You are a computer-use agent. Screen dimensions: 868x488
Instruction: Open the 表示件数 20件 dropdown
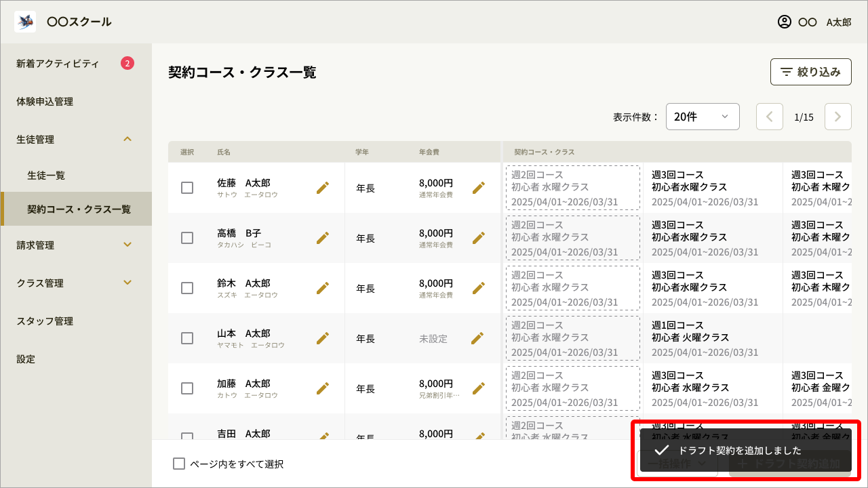[703, 116]
